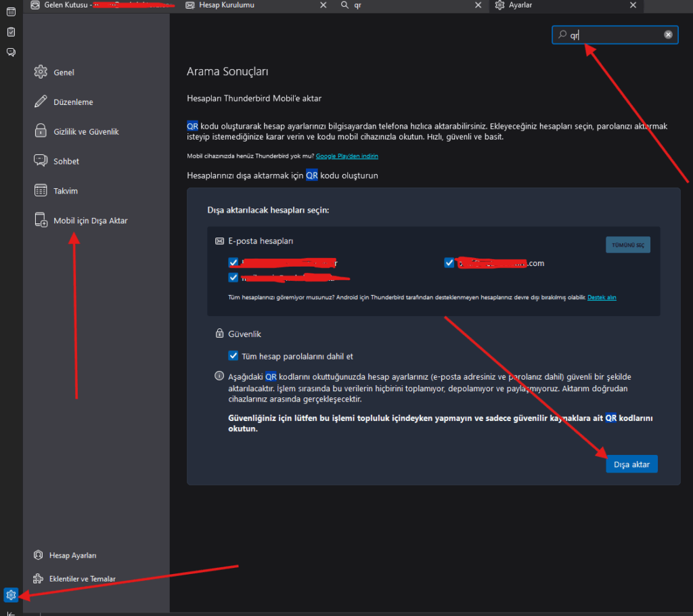
Task: Click the phone export icon for Mobil için Dışa Aktar
Action: (41, 220)
